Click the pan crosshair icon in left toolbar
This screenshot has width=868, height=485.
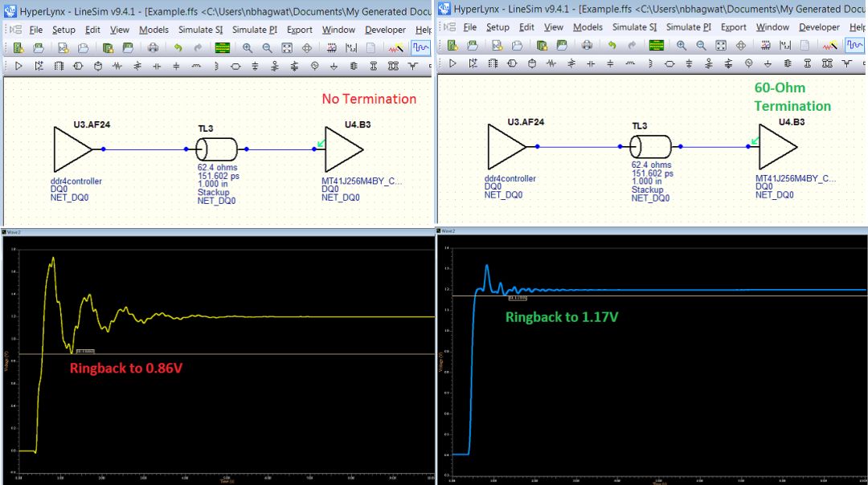[306, 47]
